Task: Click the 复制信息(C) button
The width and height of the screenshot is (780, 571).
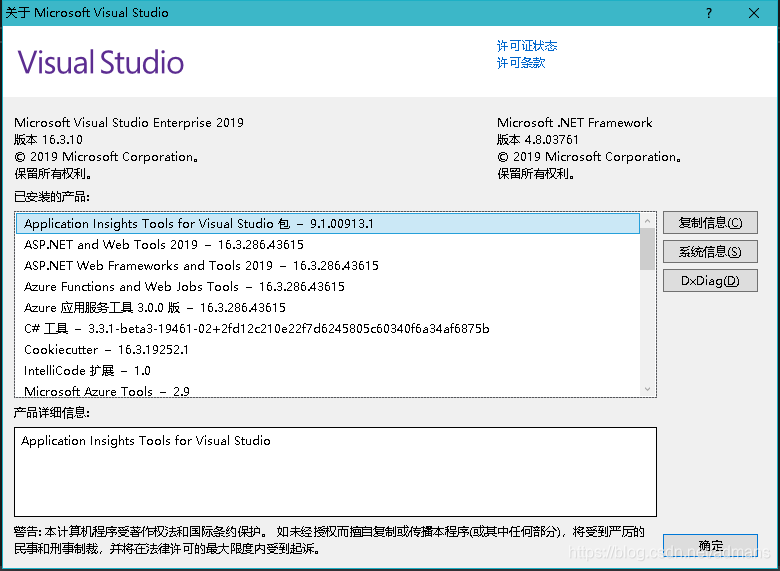Action: [x=710, y=223]
